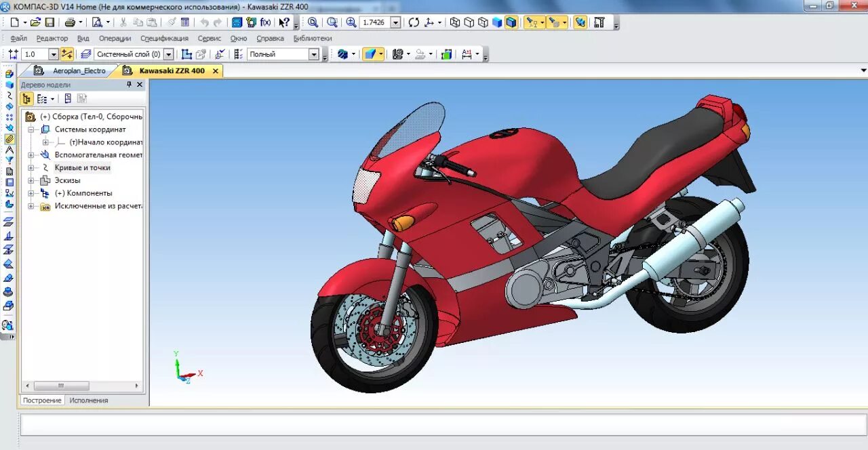Expand the Эскизы tree node

click(x=31, y=181)
